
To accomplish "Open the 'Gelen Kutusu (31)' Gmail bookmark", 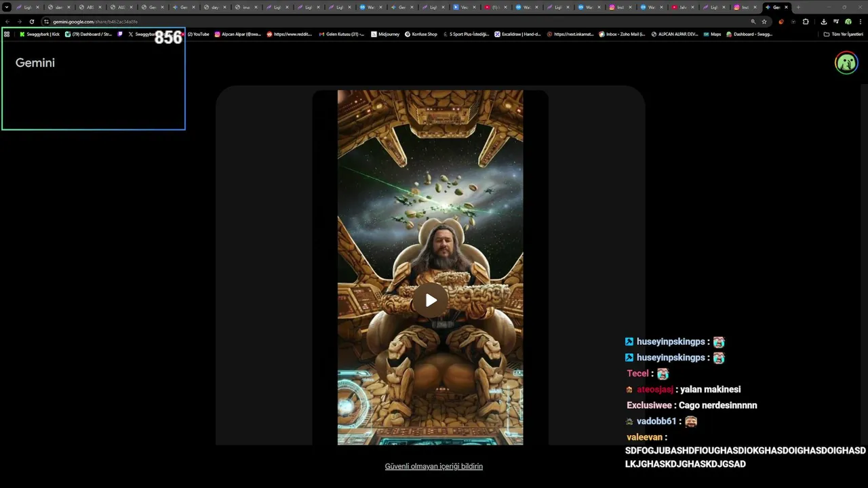I will (341, 34).
